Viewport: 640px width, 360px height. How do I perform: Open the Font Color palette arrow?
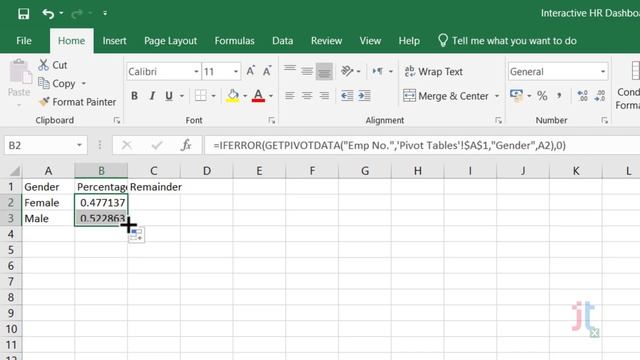pos(271,96)
